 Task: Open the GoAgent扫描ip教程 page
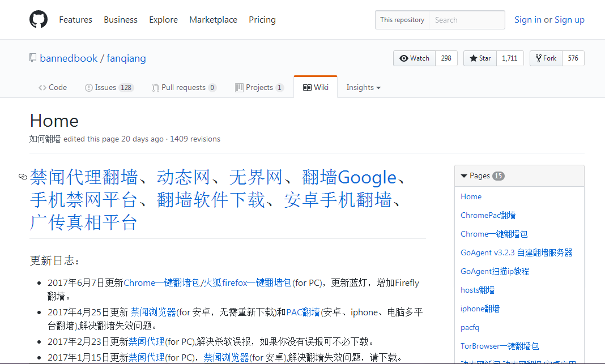coord(495,271)
